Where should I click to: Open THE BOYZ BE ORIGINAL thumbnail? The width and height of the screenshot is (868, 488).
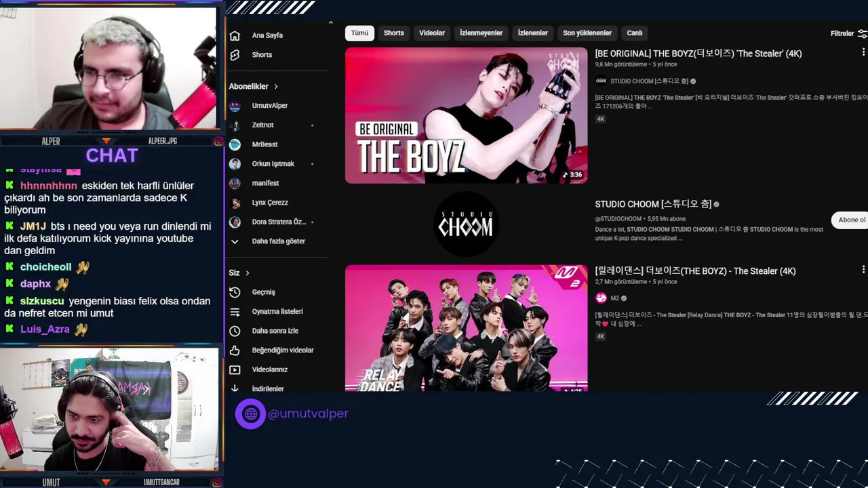click(x=467, y=115)
